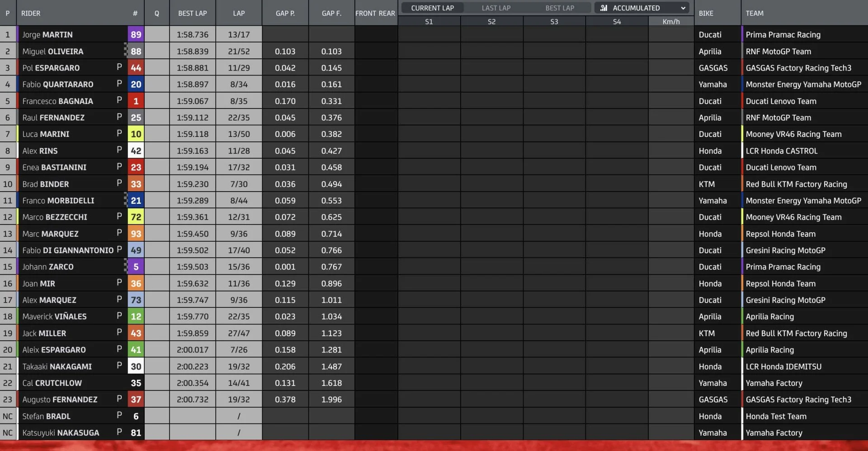
Task: Select rider Aleix ESPARGARO
Action: (54, 350)
